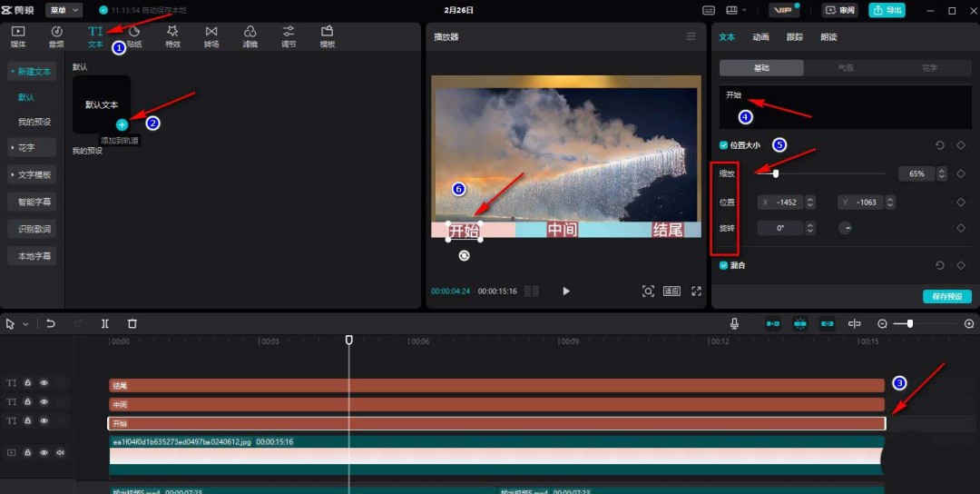This screenshot has width=980, height=494.
Task: Toggle the 位置大小 checkbox
Action: (723, 145)
